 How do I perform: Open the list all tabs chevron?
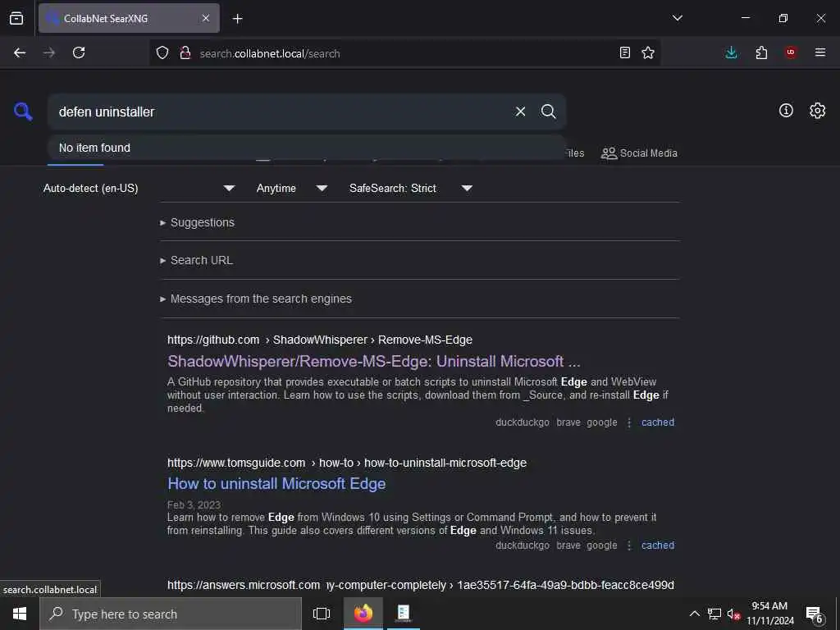point(677,18)
